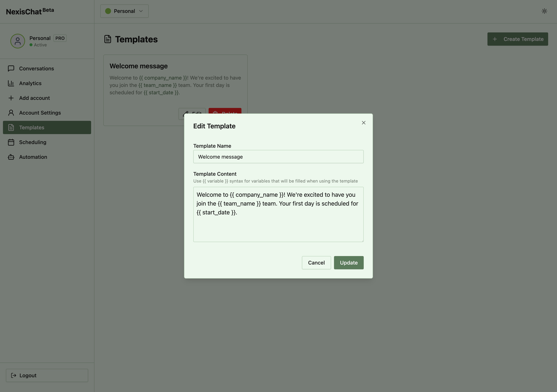Screen dimensions: 557x392
Task: Open Account Settings page
Action: click(x=47, y=113)
